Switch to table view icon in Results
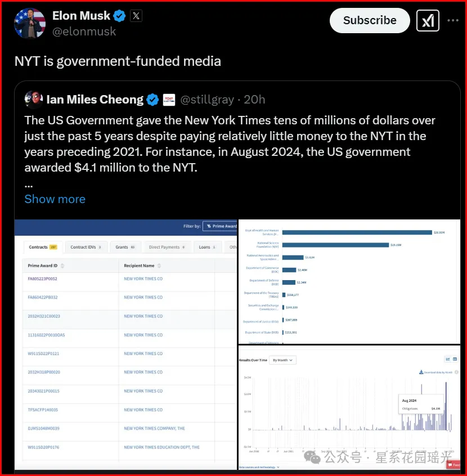Screen dimensions: 467x476 click(x=455, y=359)
